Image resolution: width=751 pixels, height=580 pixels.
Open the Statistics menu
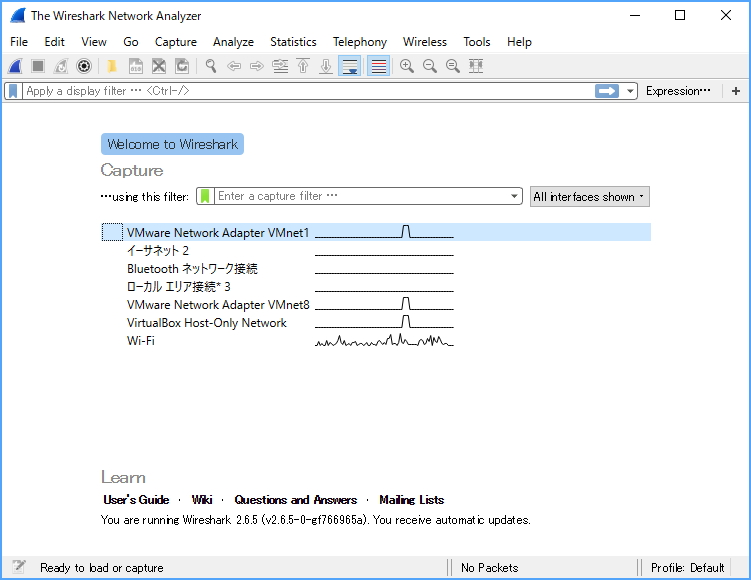(x=293, y=42)
